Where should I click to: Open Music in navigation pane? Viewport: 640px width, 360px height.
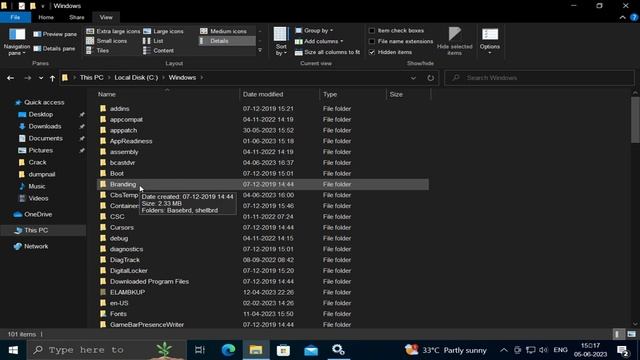tap(37, 186)
